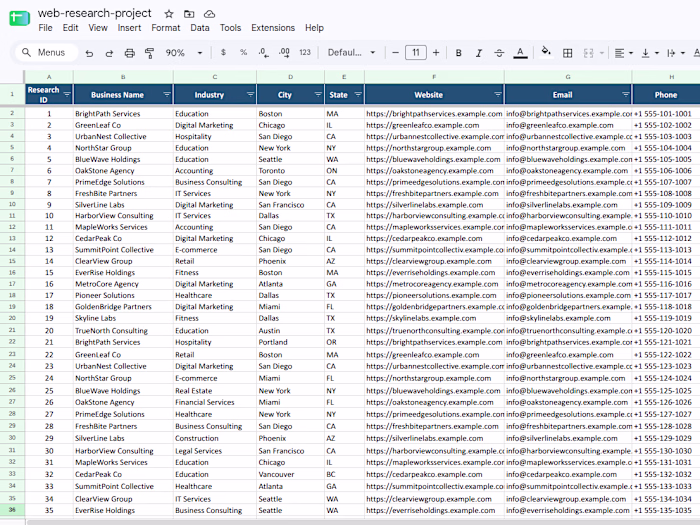Click the search Menus box

pos(46,53)
